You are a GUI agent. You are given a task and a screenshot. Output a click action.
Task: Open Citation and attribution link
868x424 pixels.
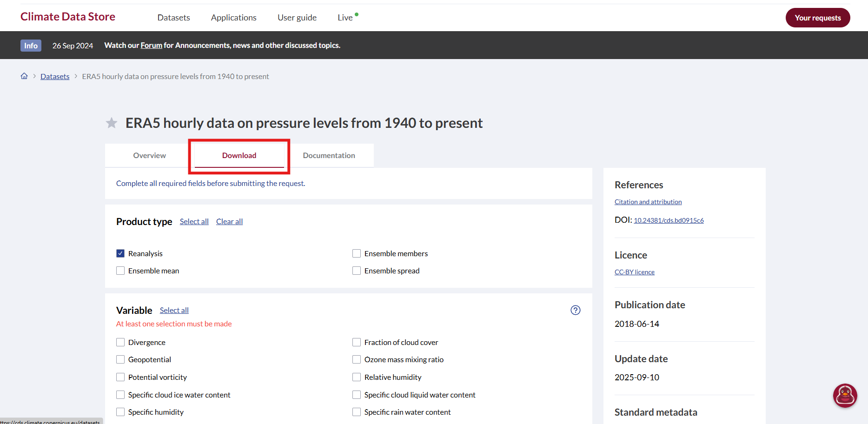[648, 202]
